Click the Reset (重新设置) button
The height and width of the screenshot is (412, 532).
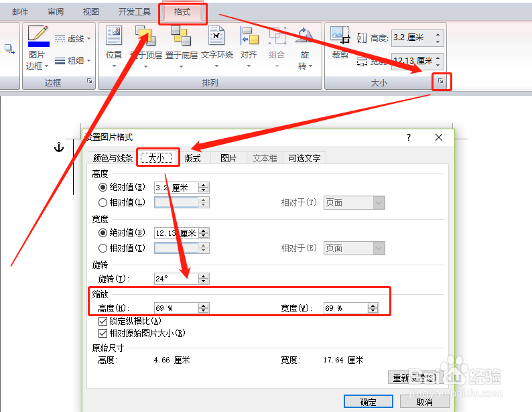(x=415, y=377)
